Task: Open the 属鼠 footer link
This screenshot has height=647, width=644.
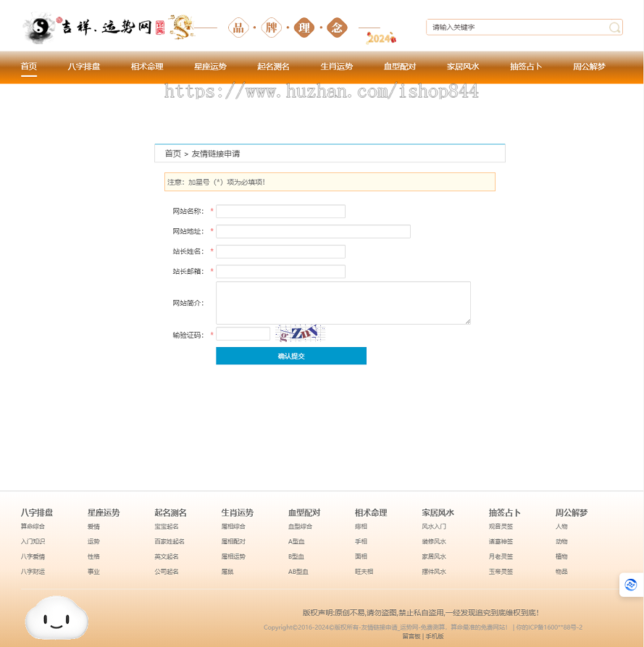Action: pyautogui.click(x=227, y=572)
